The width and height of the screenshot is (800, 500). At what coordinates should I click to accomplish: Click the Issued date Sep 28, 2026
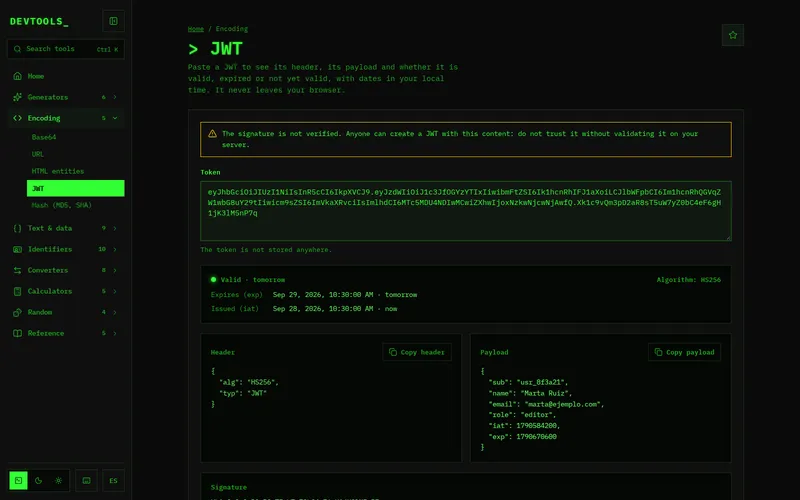323,309
